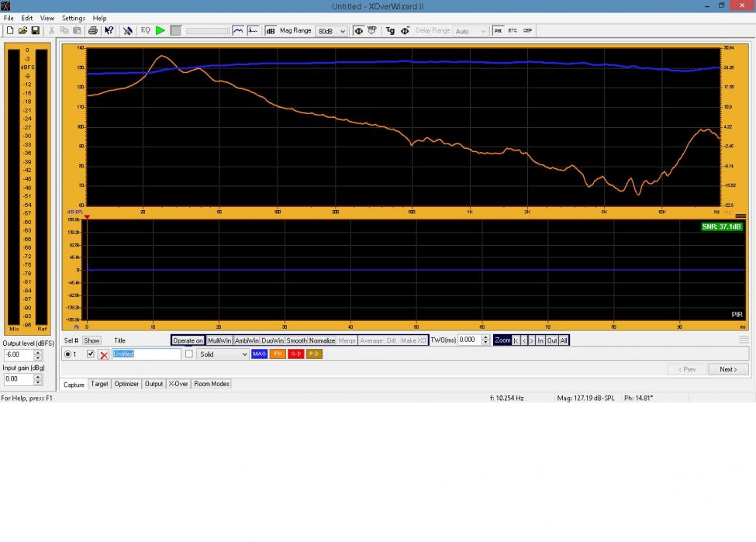
Task: Check the empty box beside Solid dropdown
Action: click(x=188, y=354)
